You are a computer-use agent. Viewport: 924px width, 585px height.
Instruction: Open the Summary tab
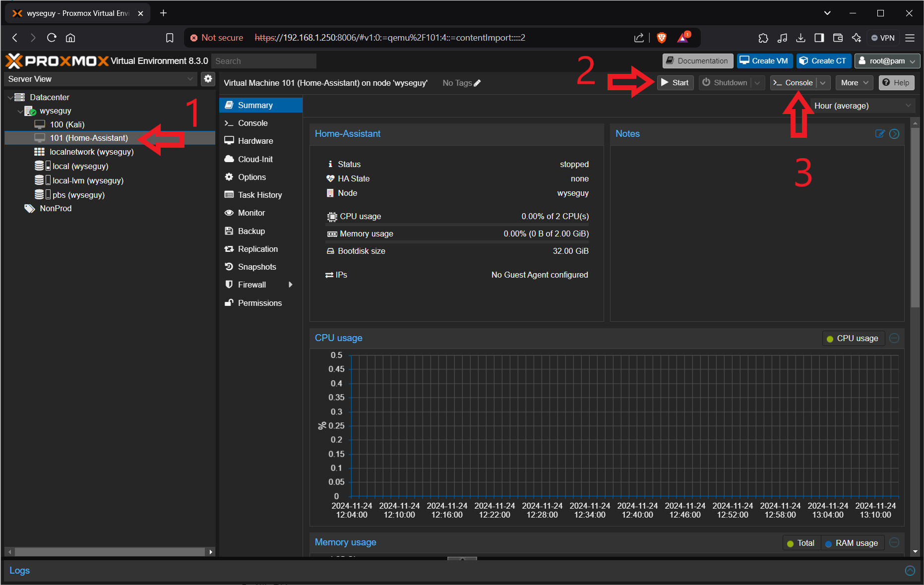261,105
